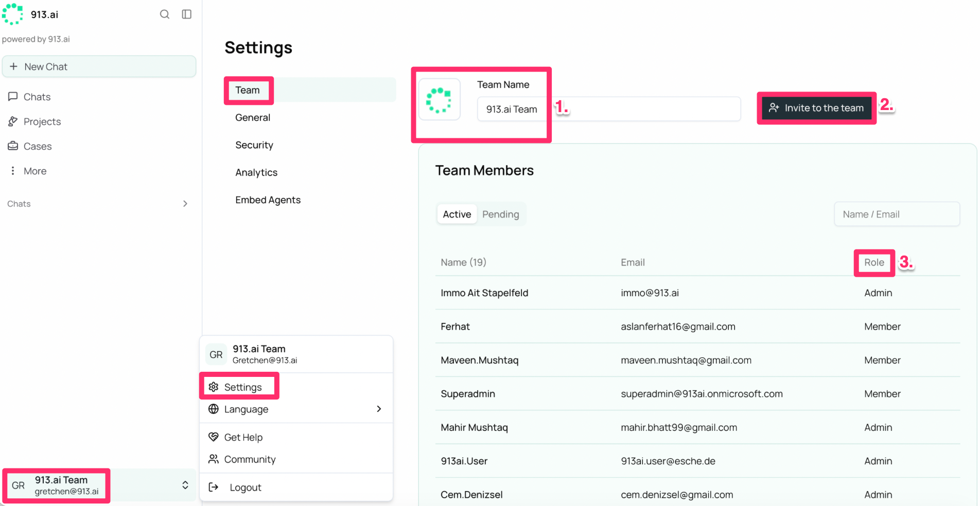980x506 pixels.
Task: Click Admin role for Mahir Mushtaq
Action: (x=878, y=427)
